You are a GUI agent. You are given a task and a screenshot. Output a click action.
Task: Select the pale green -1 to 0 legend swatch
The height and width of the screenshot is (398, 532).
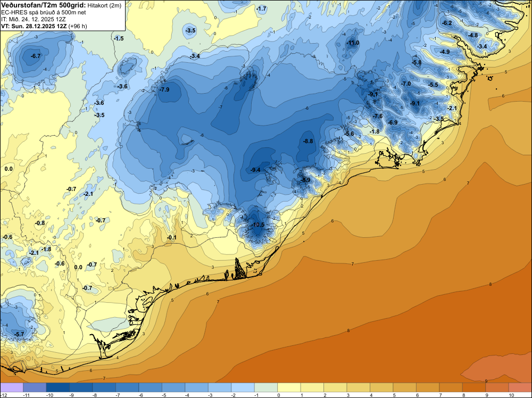(266, 387)
